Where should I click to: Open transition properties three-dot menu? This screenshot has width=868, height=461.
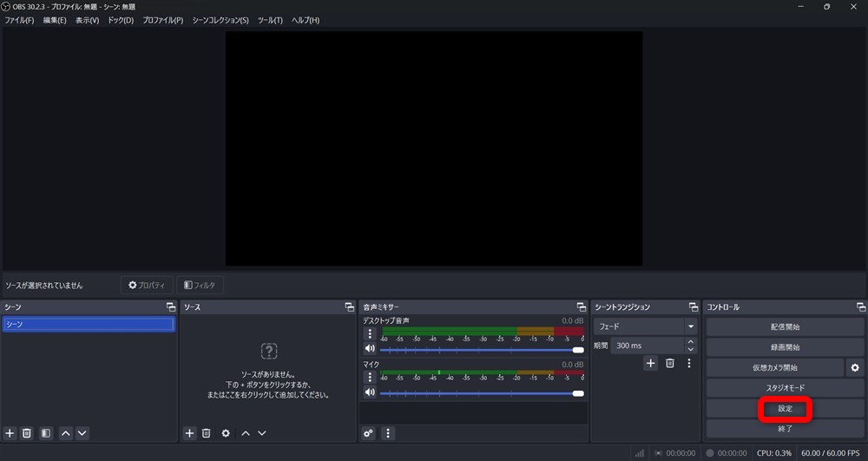688,363
